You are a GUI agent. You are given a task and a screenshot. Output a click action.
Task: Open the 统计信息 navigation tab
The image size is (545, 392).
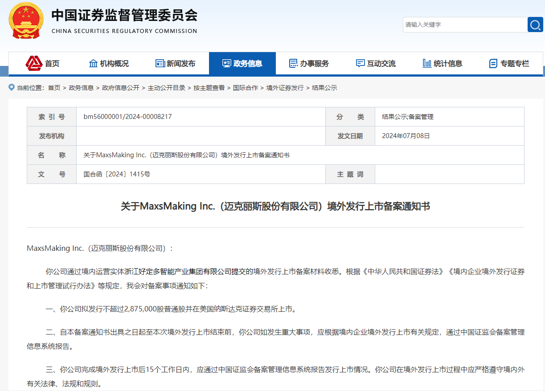443,63
